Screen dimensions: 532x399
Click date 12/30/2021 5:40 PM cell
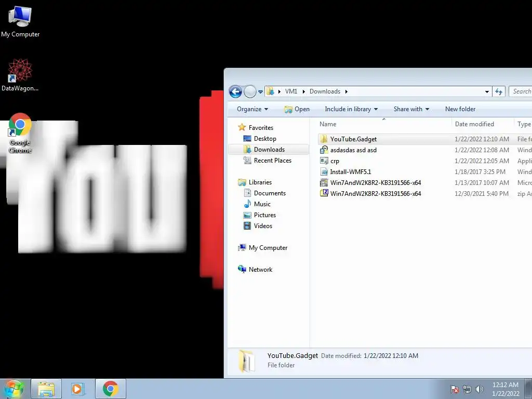tap(482, 193)
